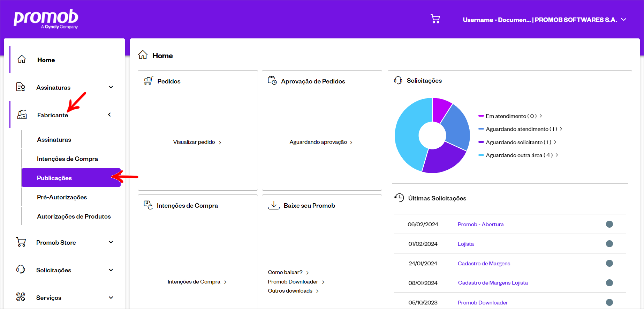Open the shopping cart icon in header
This screenshot has height=309, width=644.
coord(435,19)
